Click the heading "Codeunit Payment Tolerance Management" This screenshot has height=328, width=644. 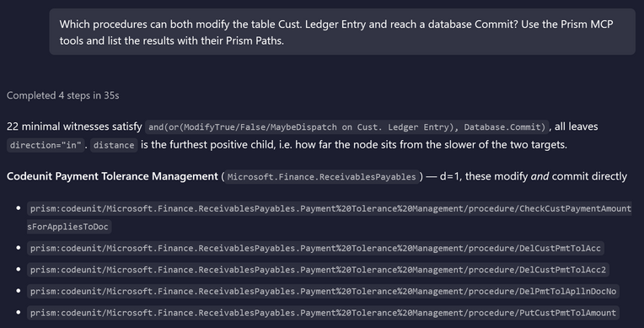pos(112,176)
